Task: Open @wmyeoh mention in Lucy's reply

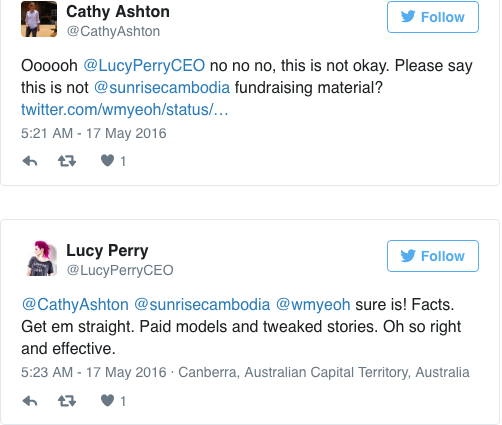Action: tap(313, 305)
